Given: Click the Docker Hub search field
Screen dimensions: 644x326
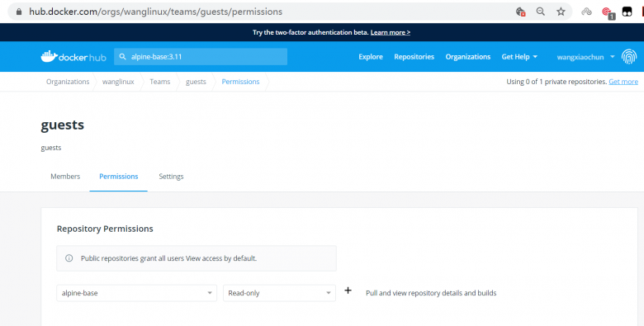Looking at the screenshot, I should tap(201, 57).
